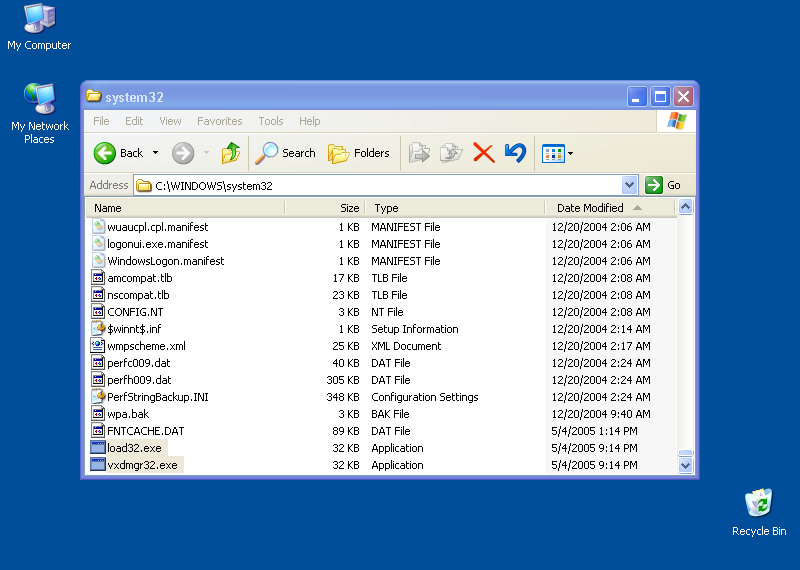Click the Configuration Settings type cell
This screenshot has width=800, height=570.
[424, 397]
